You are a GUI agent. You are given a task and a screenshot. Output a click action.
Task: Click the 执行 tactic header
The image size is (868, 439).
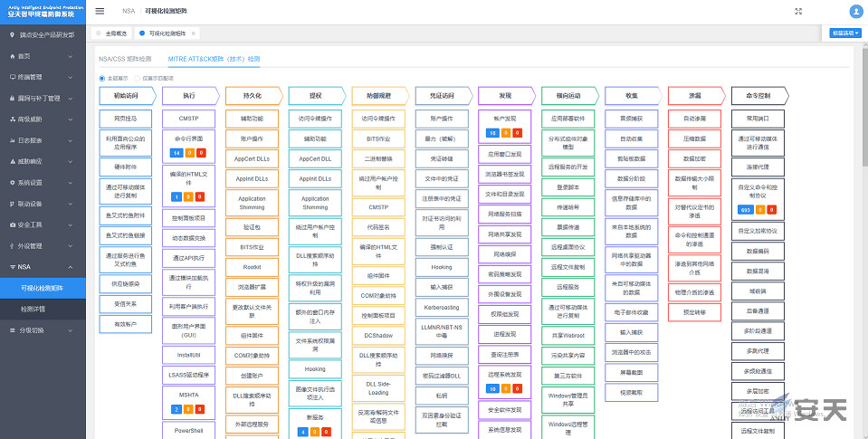pyautogui.click(x=189, y=96)
